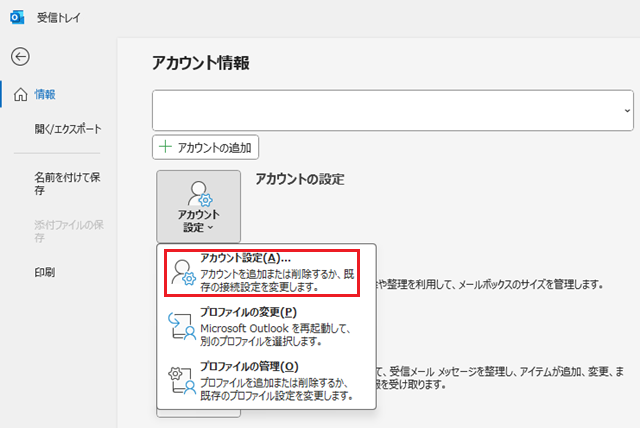640x428 pixels.
Task: Select the 情報 tab in sidebar
Action: [x=45, y=94]
